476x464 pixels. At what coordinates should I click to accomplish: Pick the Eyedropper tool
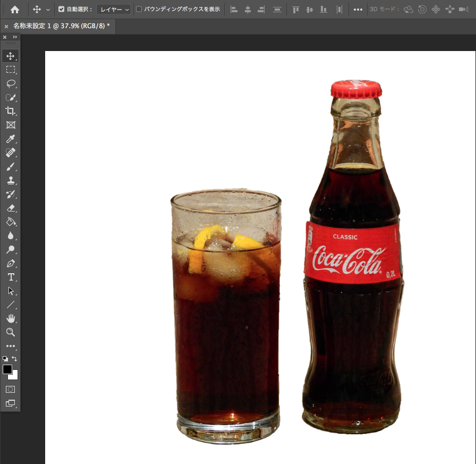click(11, 139)
